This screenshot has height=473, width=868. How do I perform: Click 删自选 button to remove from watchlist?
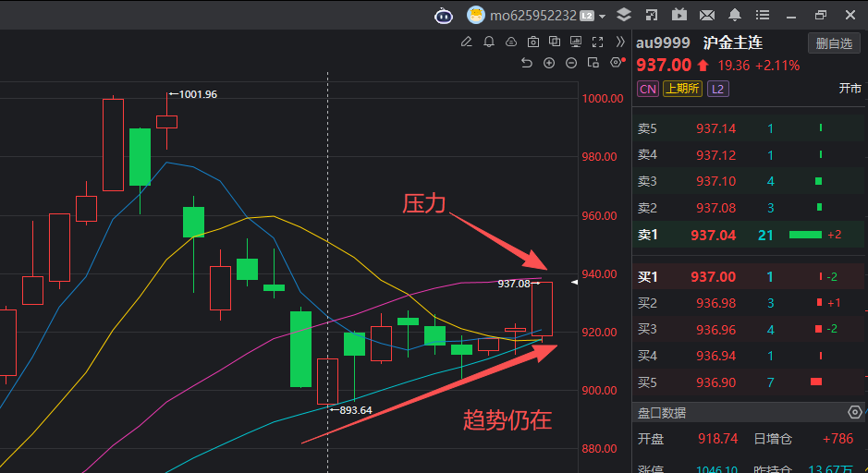tap(834, 43)
